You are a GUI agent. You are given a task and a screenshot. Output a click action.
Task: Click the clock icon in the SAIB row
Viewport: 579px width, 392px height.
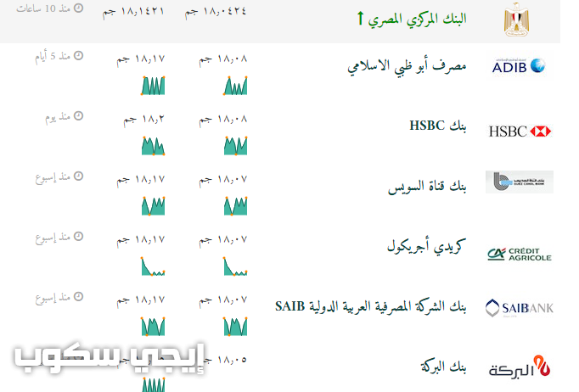pyautogui.click(x=78, y=296)
